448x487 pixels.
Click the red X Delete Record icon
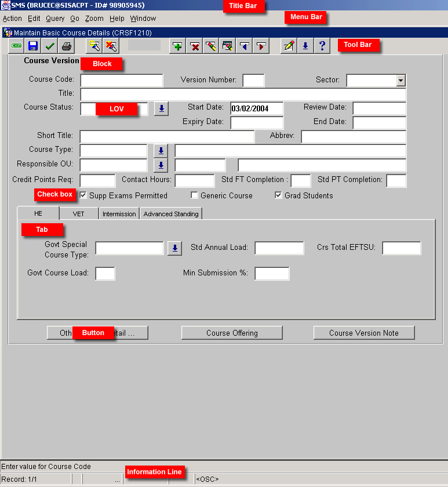195,46
